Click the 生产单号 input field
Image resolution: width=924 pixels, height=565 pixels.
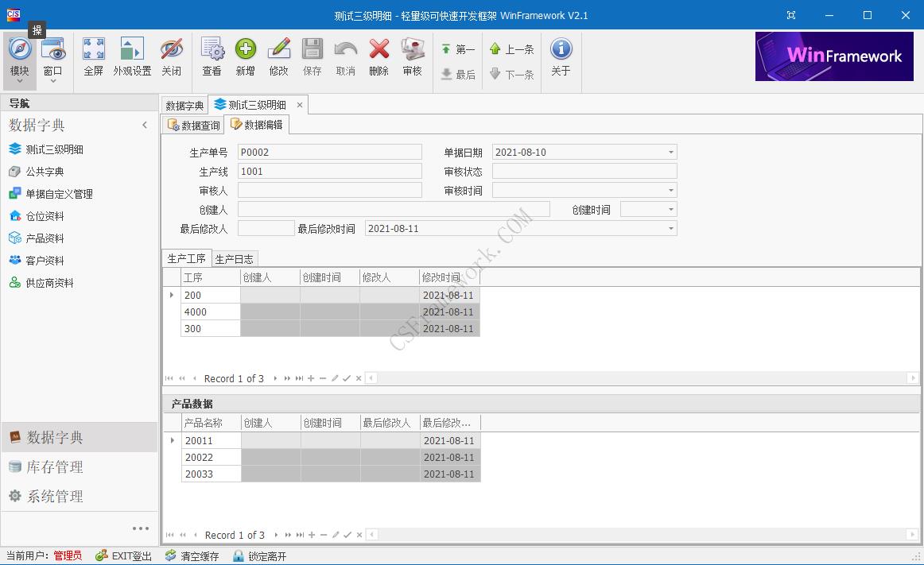click(x=329, y=151)
